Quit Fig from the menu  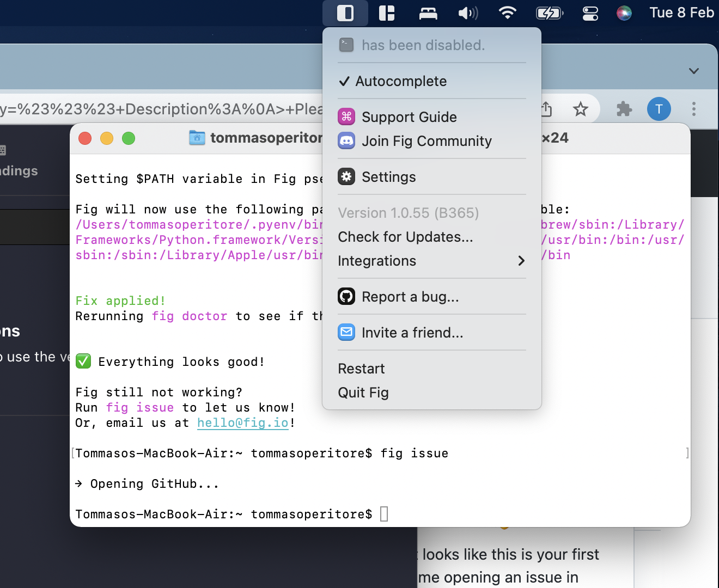coord(363,393)
